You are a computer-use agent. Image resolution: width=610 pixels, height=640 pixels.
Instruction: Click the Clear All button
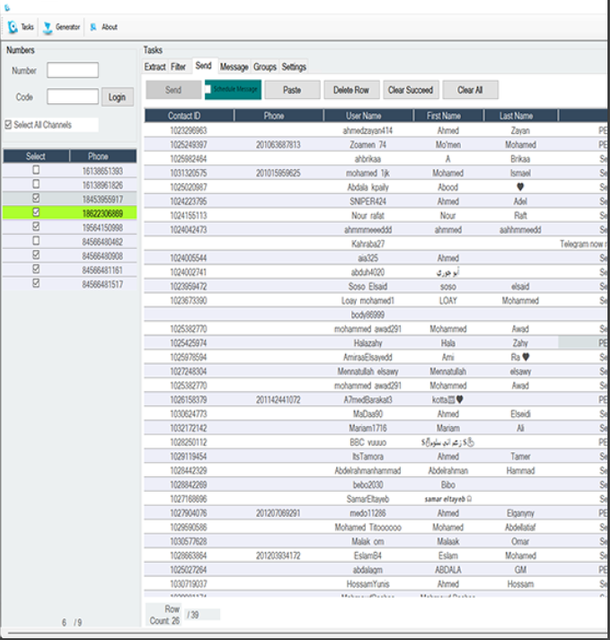point(470,90)
